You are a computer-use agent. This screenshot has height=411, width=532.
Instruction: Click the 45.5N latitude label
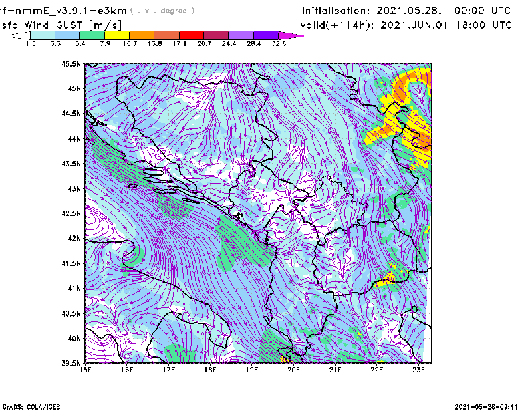(x=71, y=63)
